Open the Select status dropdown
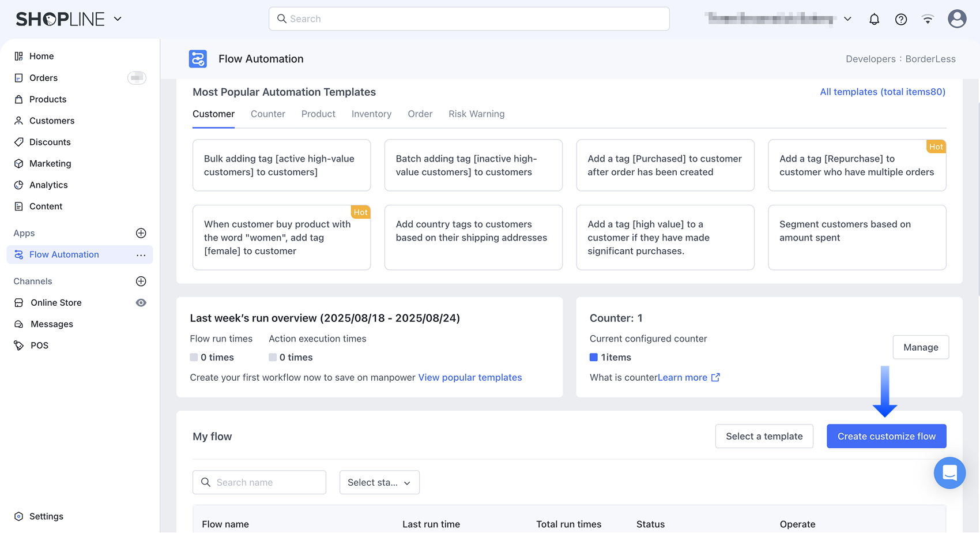Viewport: 980px width, 533px height. (379, 482)
